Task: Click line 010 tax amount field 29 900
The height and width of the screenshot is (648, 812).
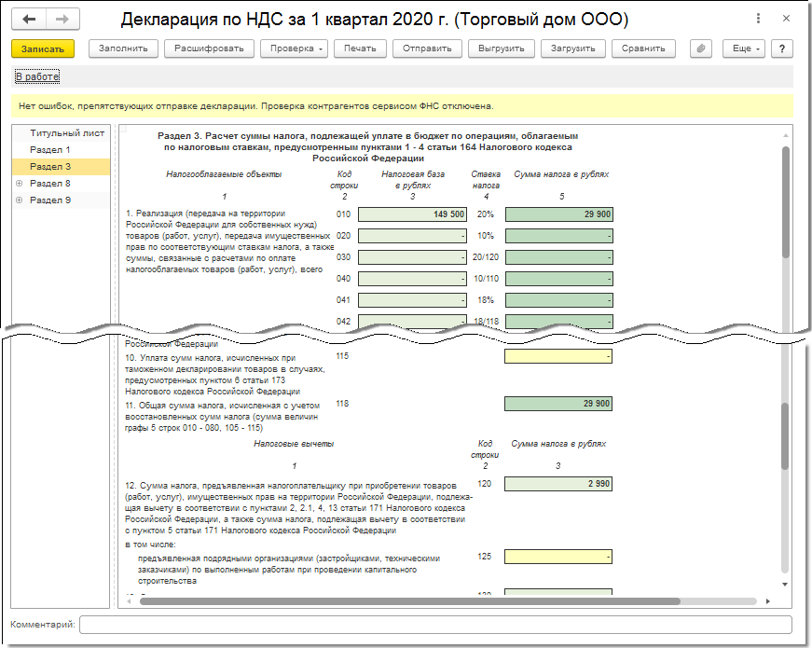Action: [x=559, y=214]
